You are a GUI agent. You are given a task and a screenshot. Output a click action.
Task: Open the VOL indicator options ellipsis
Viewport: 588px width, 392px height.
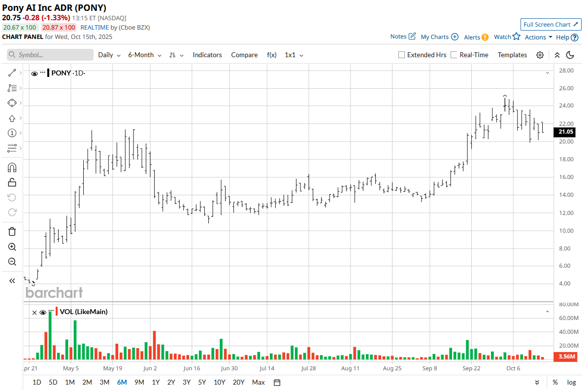[x=51, y=311]
